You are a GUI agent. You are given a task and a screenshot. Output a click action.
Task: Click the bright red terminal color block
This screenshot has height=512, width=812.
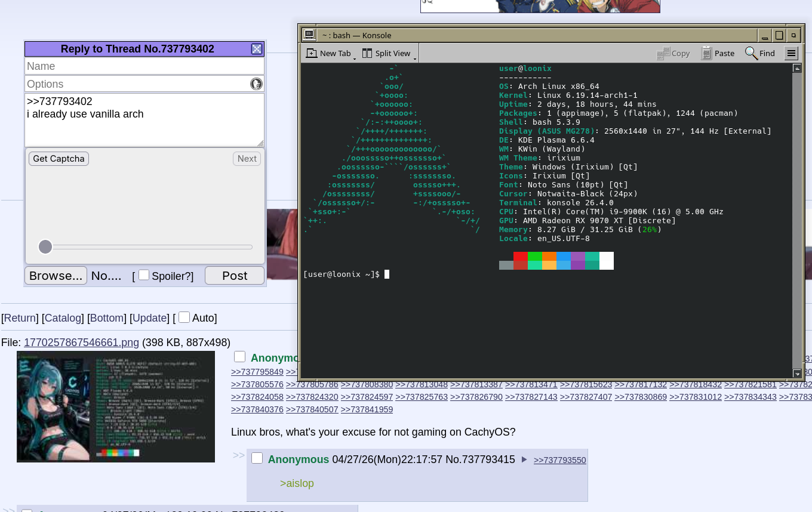pos(521,257)
